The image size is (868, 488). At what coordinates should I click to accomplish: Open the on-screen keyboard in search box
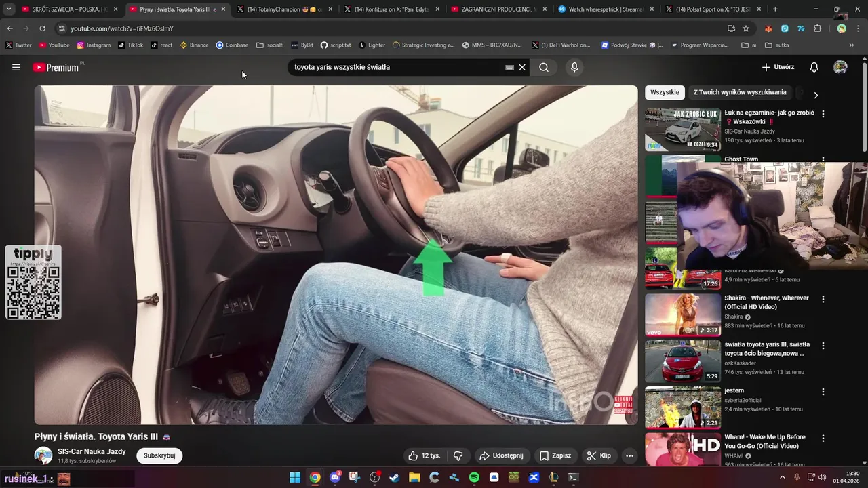(509, 67)
